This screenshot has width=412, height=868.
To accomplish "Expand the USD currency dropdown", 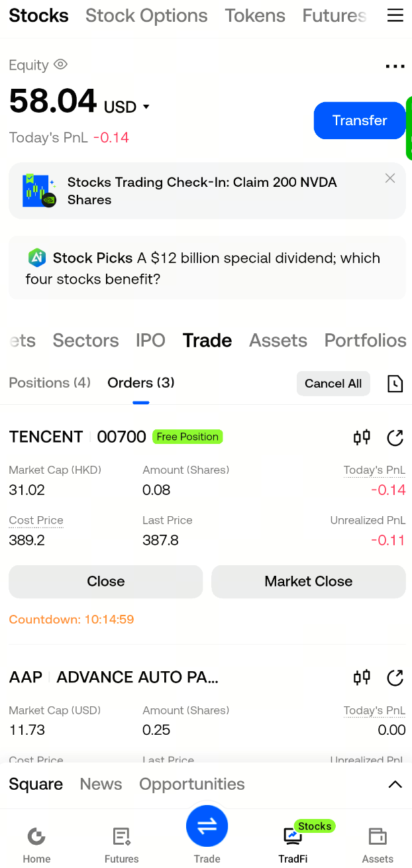I will point(146,107).
